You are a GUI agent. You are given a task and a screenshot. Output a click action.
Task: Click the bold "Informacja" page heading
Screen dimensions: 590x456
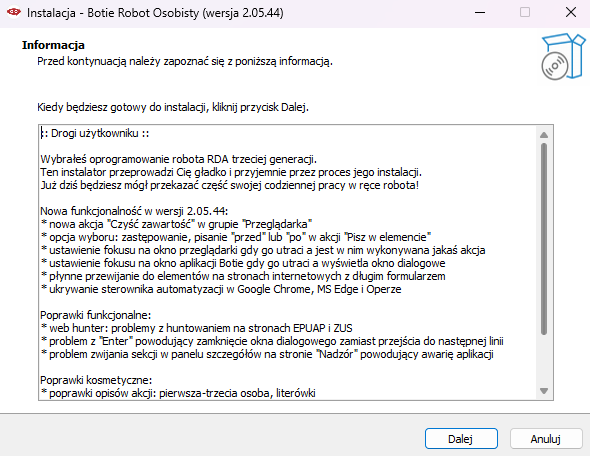click(53, 45)
